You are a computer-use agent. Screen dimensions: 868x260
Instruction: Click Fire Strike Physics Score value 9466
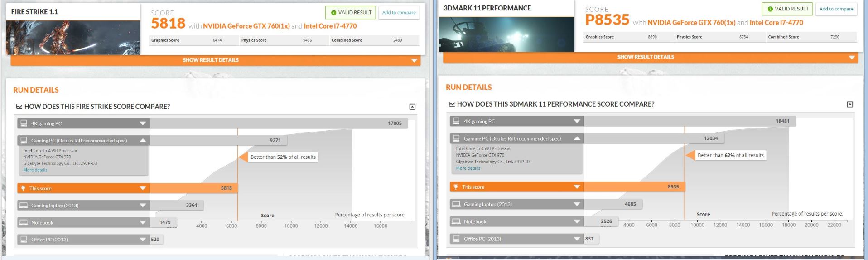click(308, 40)
